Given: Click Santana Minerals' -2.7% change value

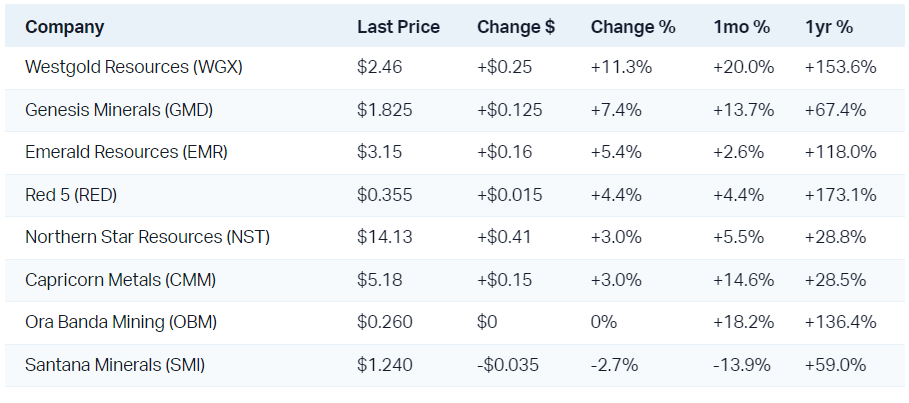Looking at the screenshot, I should pos(612,365).
